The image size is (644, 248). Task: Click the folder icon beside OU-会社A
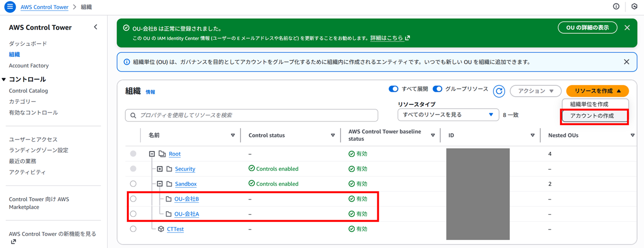[x=169, y=214]
